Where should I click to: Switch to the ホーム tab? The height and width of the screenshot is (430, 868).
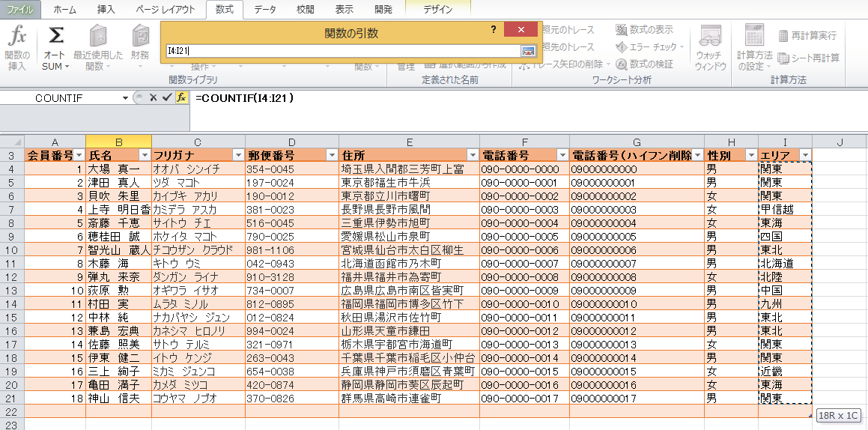tap(64, 10)
